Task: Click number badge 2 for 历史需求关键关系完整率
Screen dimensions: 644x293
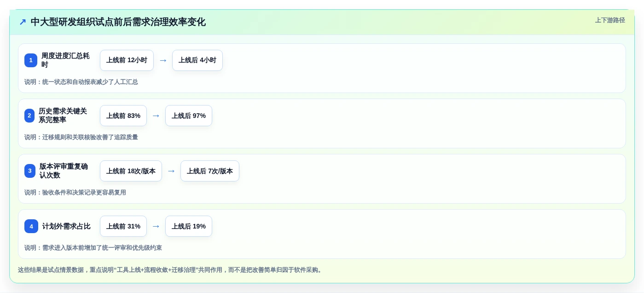Action: point(29,116)
